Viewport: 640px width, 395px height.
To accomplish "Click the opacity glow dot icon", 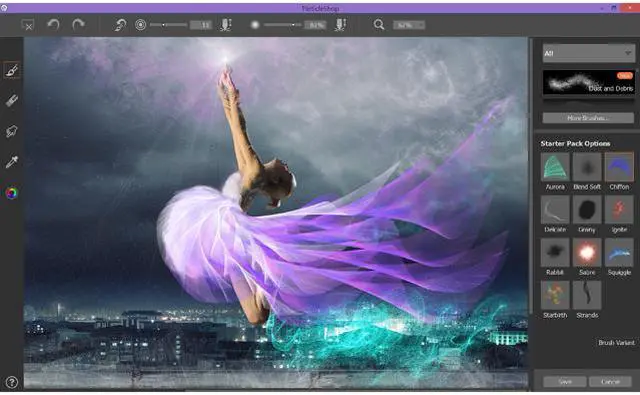I will [x=255, y=25].
